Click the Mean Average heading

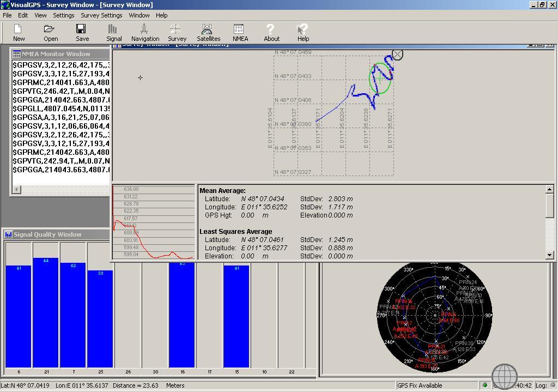222,191
